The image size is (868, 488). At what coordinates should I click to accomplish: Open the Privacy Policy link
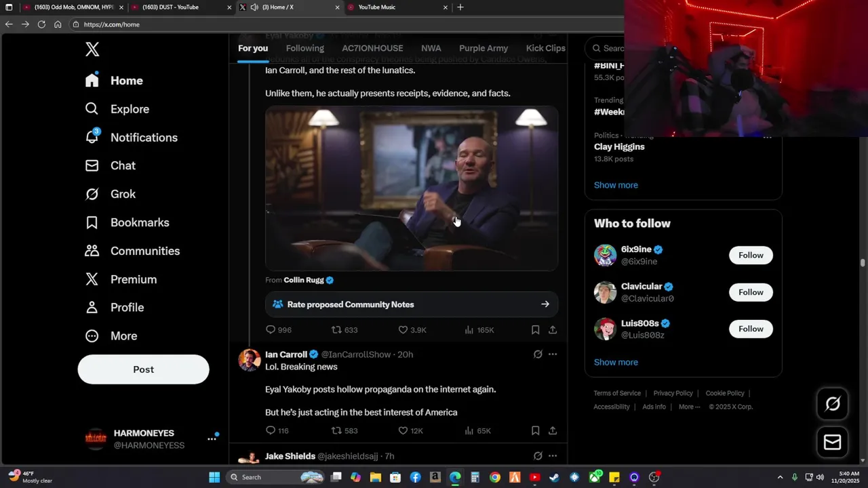pyautogui.click(x=673, y=393)
